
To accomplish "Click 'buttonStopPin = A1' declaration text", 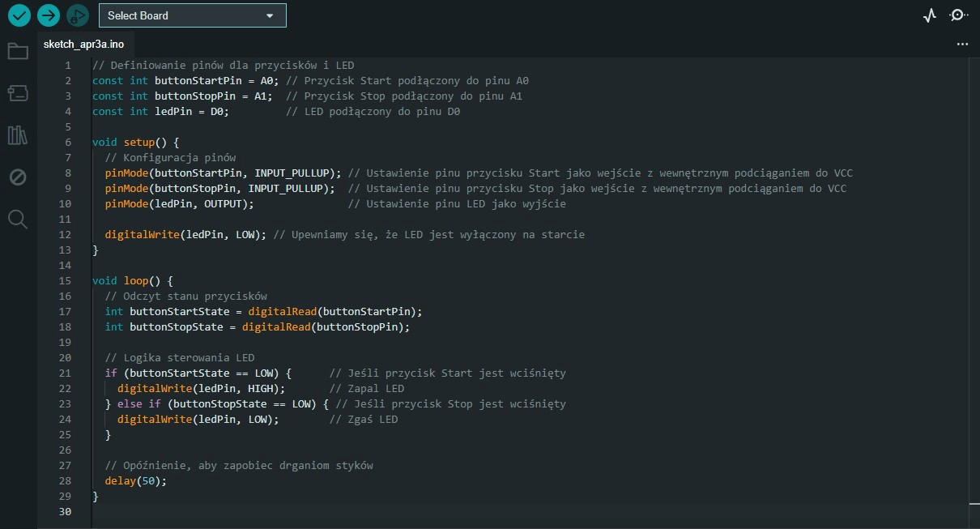I will coord(214,96).
